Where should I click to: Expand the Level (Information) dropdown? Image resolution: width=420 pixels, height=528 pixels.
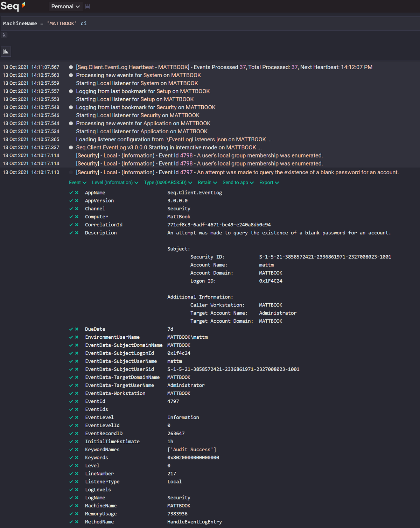point(115,183)
